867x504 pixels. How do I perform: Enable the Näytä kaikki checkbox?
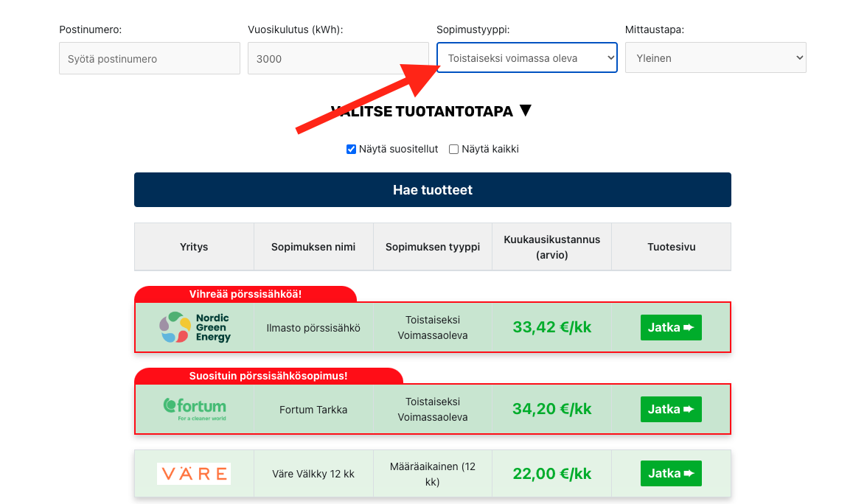pos(453,149)
